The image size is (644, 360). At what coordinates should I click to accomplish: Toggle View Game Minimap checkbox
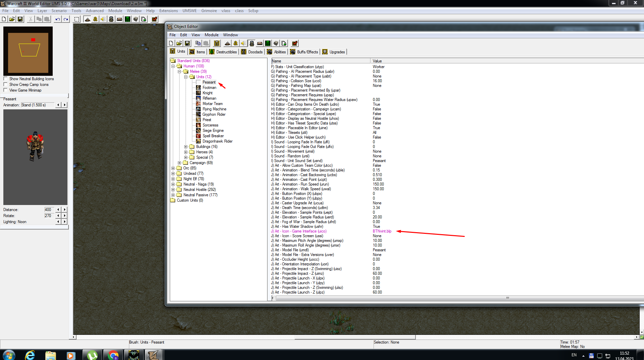(x=5, y=90)
